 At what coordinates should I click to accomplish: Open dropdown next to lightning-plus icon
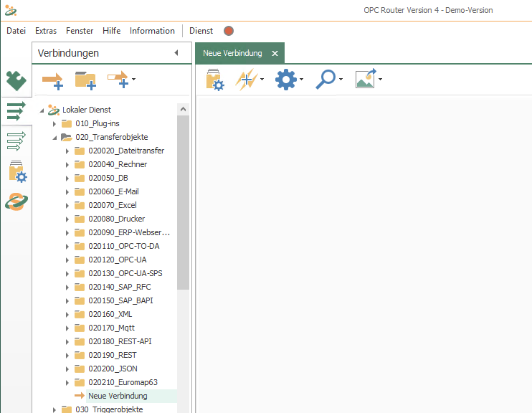262,79
